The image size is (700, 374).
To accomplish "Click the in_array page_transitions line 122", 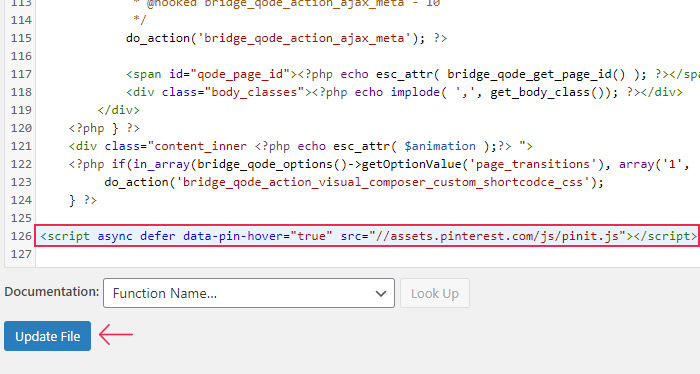I will [x=379, y=164].
